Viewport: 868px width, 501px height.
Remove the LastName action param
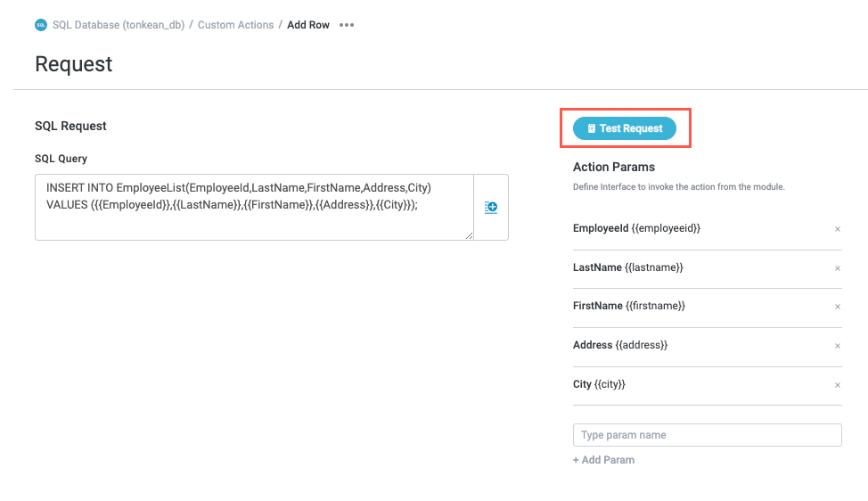tap(837, 268)
